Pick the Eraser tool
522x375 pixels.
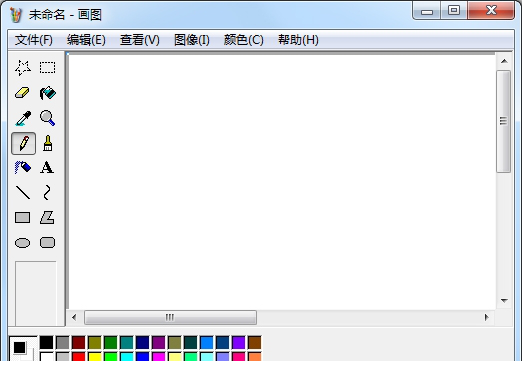click(23, 93)
